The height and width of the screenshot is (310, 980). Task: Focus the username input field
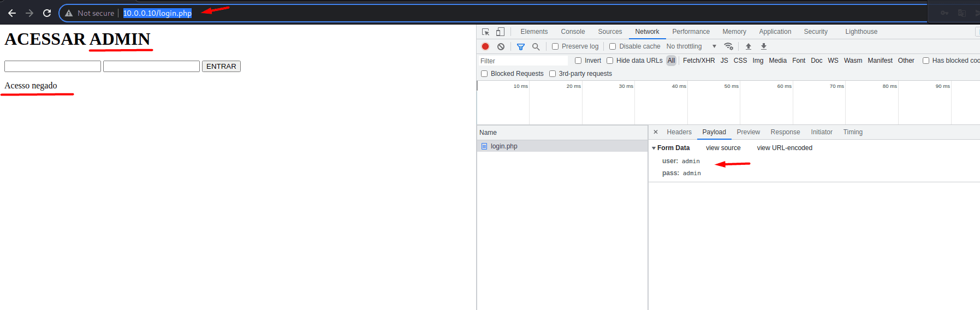pyautogui.click(x=52, y=66)
